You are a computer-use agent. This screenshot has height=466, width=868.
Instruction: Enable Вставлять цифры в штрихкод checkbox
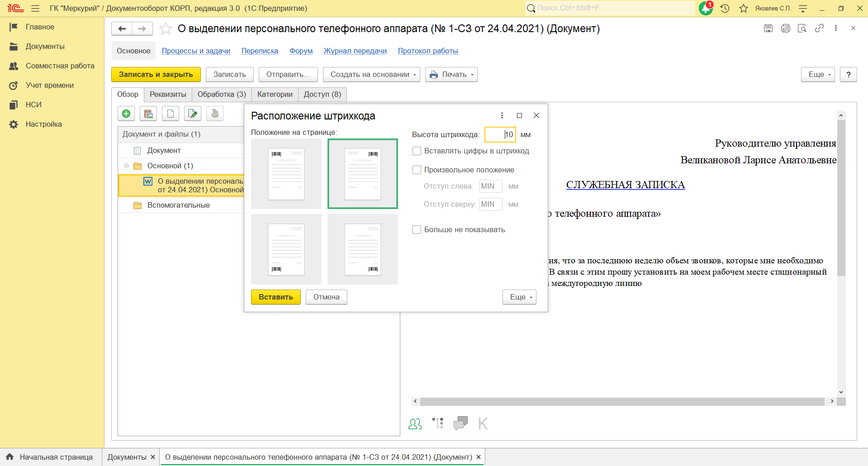(x=417, y=151)
